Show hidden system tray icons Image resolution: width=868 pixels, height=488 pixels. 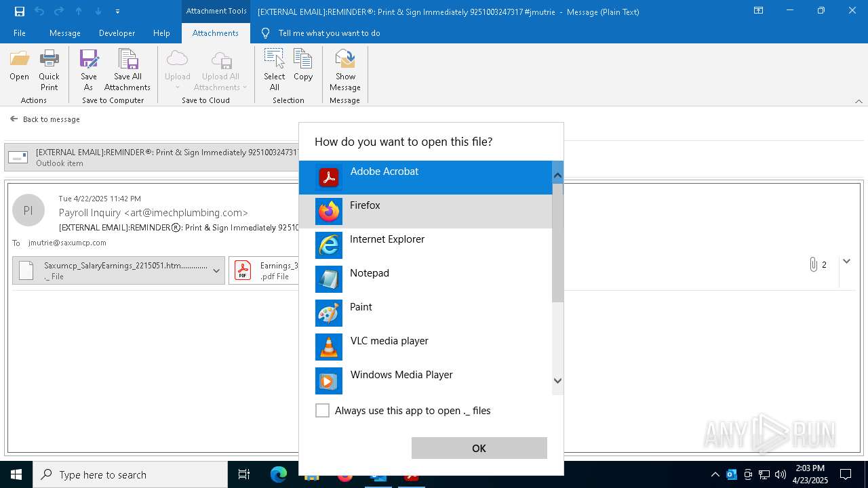(x=715, y=474)
